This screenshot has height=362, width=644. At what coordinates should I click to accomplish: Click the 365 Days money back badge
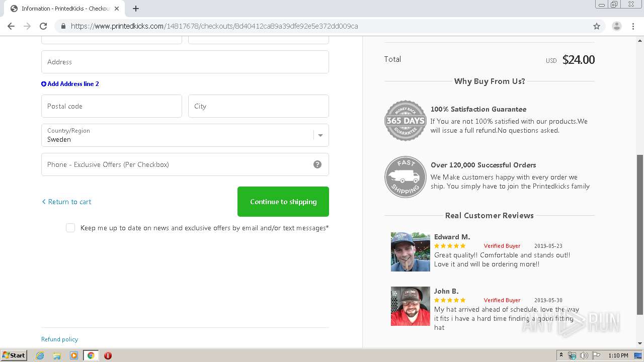coord(405,120)
